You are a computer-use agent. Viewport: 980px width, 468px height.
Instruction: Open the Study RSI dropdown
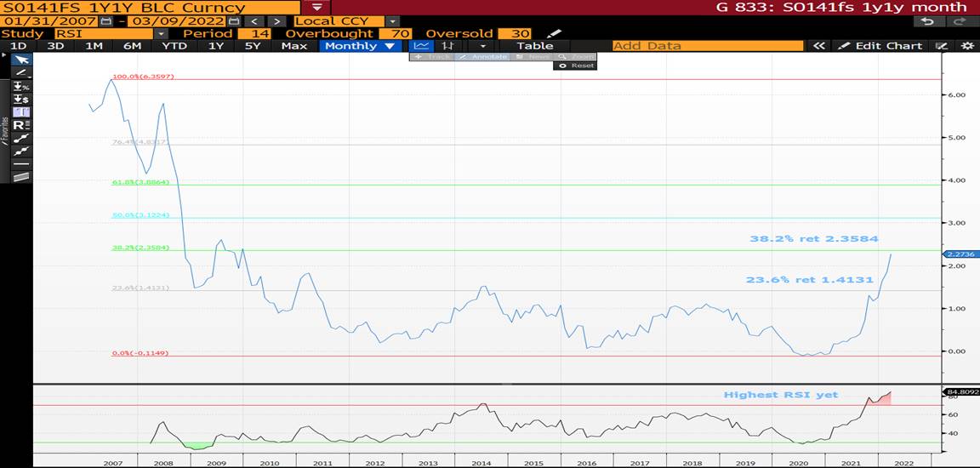(x=162, y=34)
